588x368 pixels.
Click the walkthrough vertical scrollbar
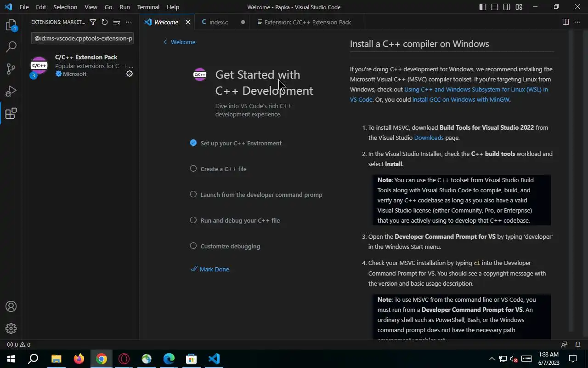(571, 181)
